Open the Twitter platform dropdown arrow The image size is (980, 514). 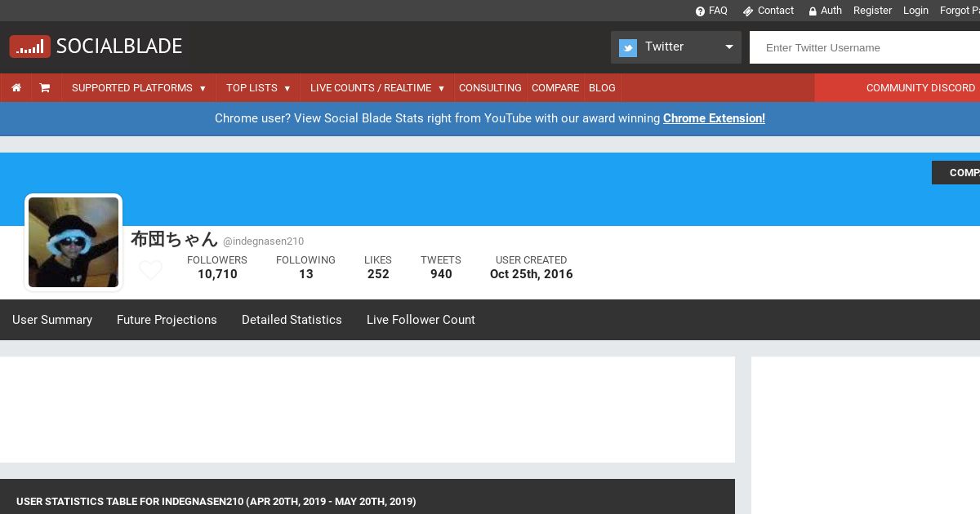pos(729,47)
